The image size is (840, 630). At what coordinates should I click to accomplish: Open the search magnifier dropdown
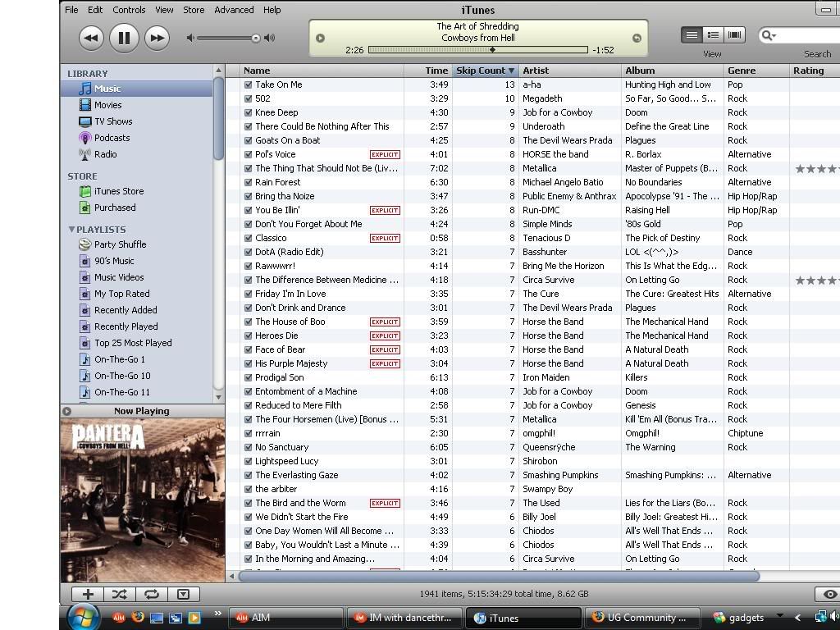pyautogui.click(x=769, y=35)
